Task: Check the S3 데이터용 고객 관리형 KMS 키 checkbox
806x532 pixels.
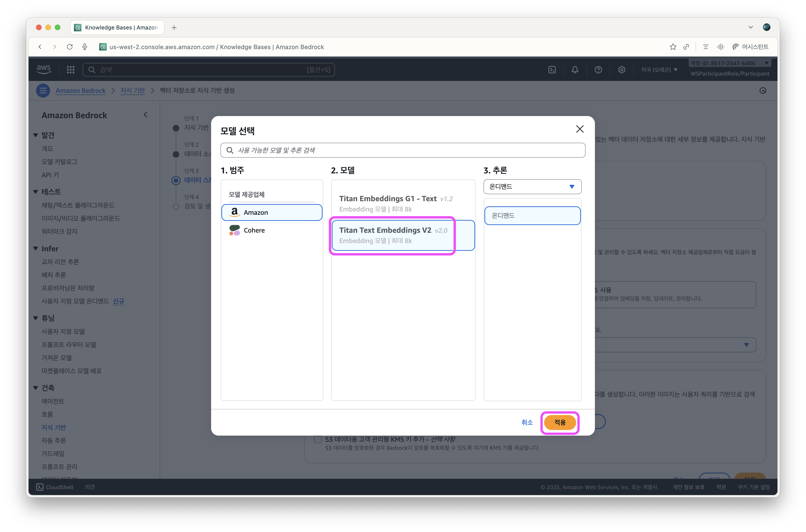Action: (x=318, y=439)
